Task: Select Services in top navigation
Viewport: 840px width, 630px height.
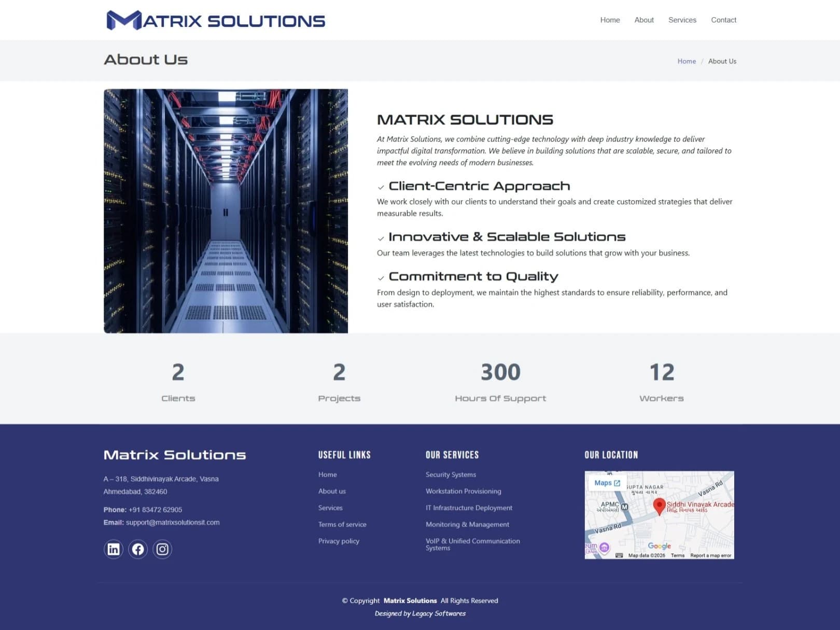Action: pos(682,20)
